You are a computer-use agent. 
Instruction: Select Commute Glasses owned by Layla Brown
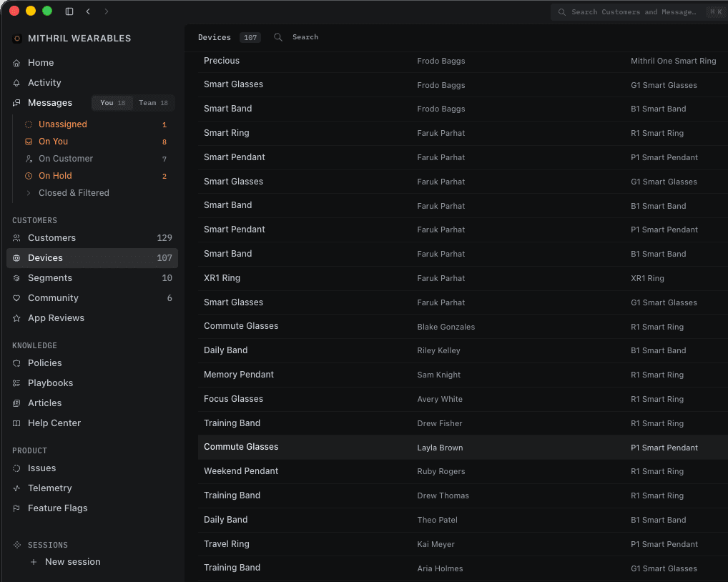pyautogui.click(x=463, y=448)
